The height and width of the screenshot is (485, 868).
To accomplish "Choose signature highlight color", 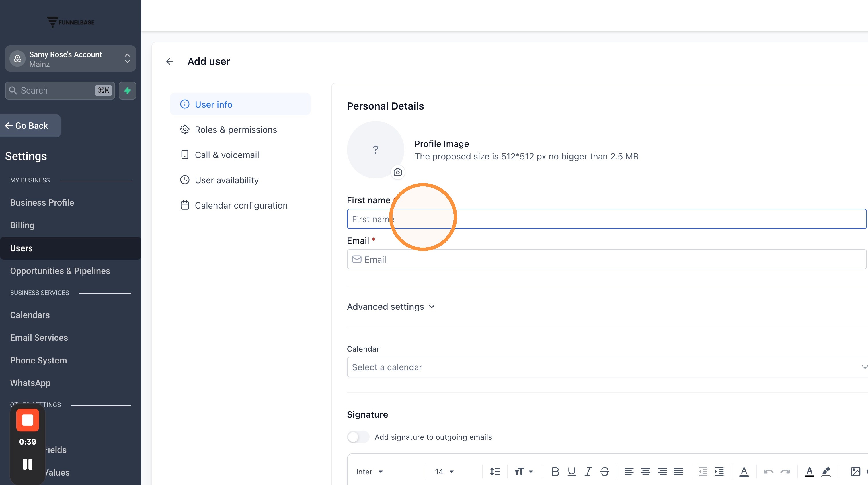I will (x=826, y=472).
